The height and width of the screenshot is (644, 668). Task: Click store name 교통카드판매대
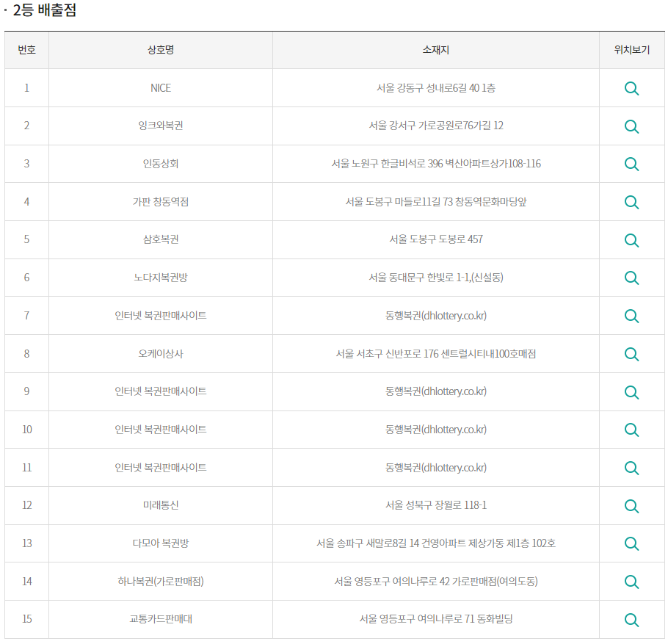[161, 618]
